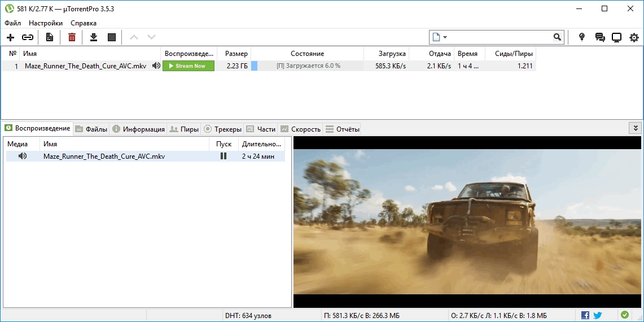
Task: Click the Move Up Queue arrow
Action: click(134, 37)
